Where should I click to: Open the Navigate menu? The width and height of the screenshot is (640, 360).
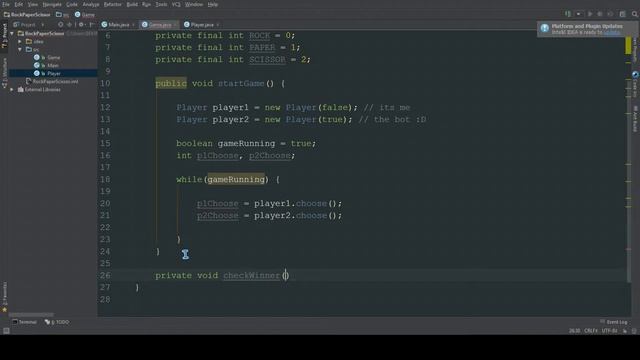click(52, 4)
